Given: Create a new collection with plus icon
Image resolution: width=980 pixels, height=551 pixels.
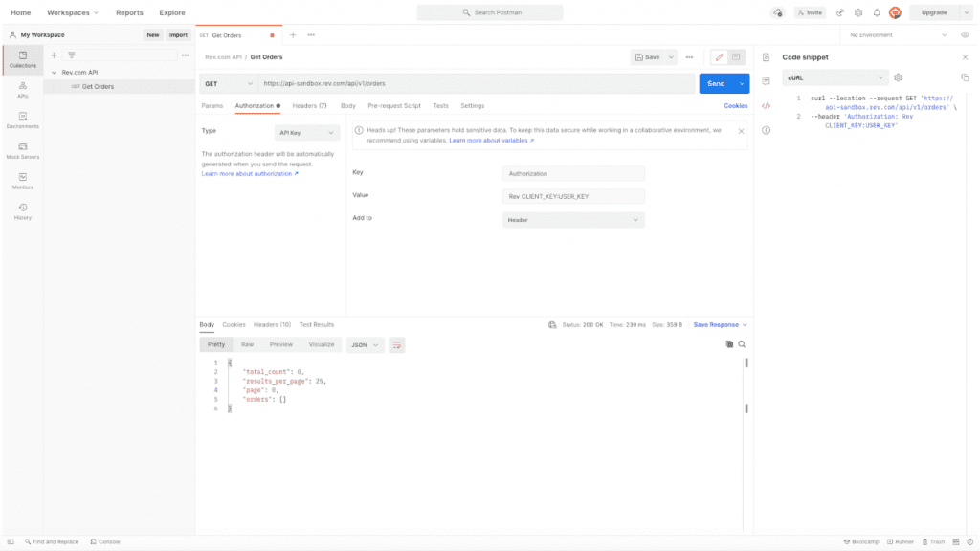Looking at the screenshot, I should (54, 55).
